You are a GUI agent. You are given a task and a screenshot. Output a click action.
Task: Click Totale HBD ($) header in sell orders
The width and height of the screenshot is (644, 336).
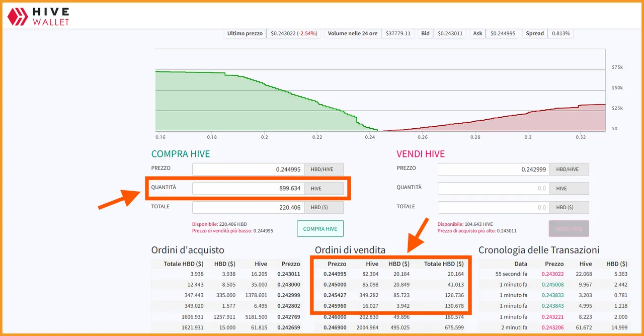point(444,264)
